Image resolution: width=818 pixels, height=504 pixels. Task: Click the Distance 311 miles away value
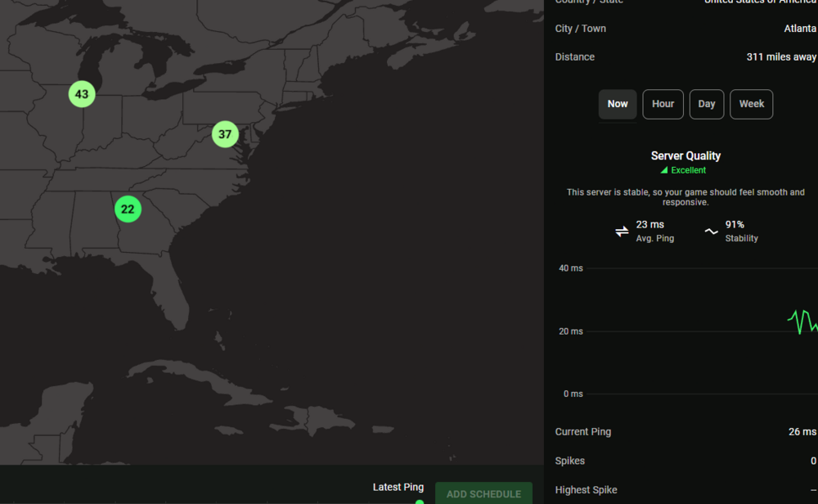coord(780,57)
